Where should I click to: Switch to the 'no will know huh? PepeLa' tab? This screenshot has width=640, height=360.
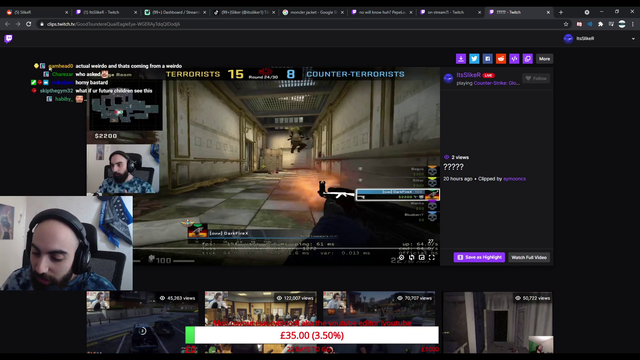click(x=381, y=12)
